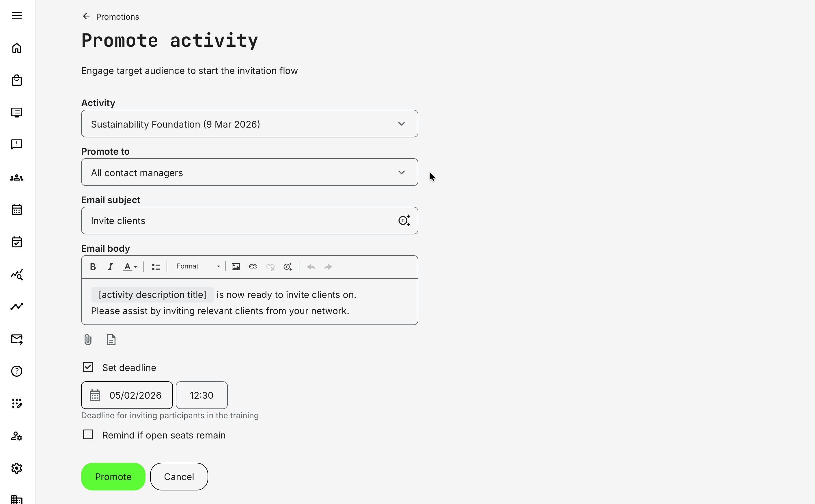Image resolution: width=815 pixels, height=504 pixels.
Task: Toggle bold formatting in the email body
Action: 93,266
